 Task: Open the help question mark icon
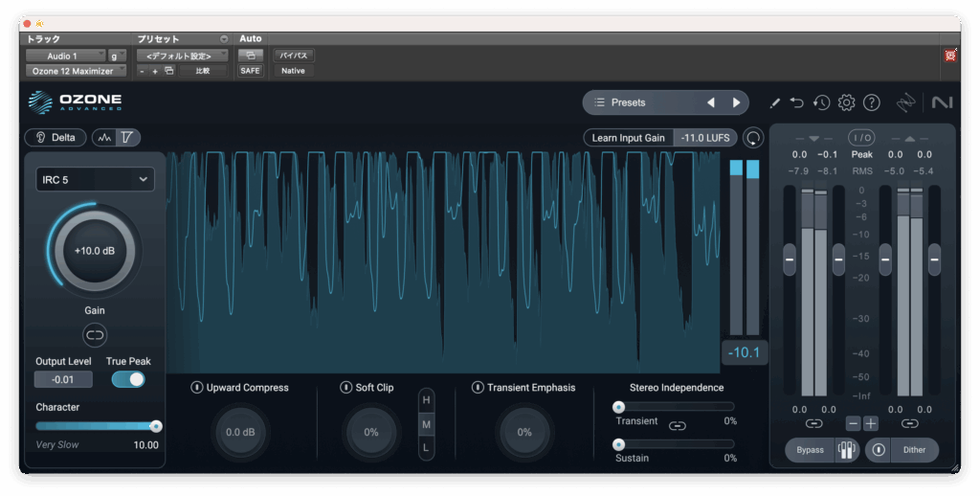point(871,102)
